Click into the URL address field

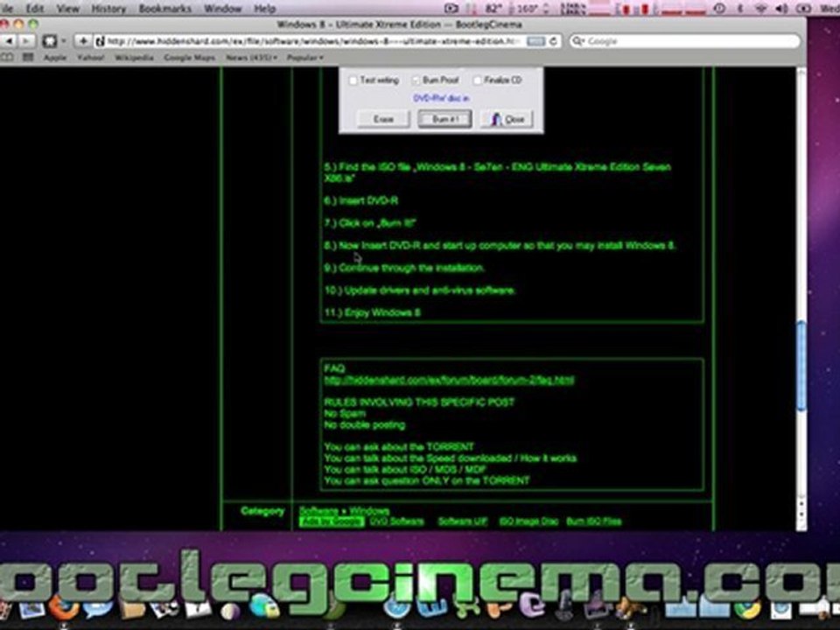pyautogui.click(x=315, y=41)
